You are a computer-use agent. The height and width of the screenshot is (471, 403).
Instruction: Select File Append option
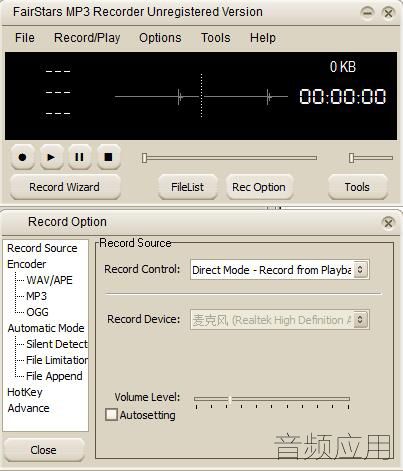(x=54, y=376)
